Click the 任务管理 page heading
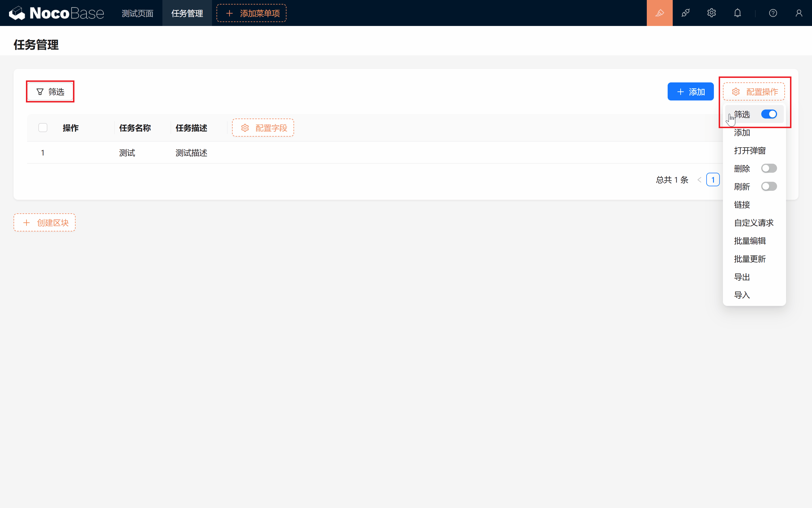 tap(36, 44)
